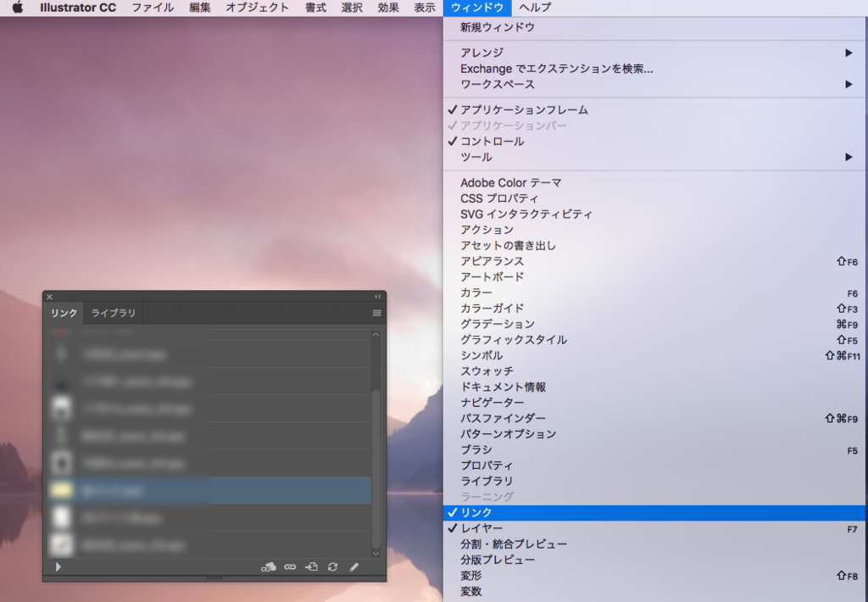This screenshot has width=868, height=602.
Task: Open Adobe Color テーマ panel
Action: coord(655,183)
